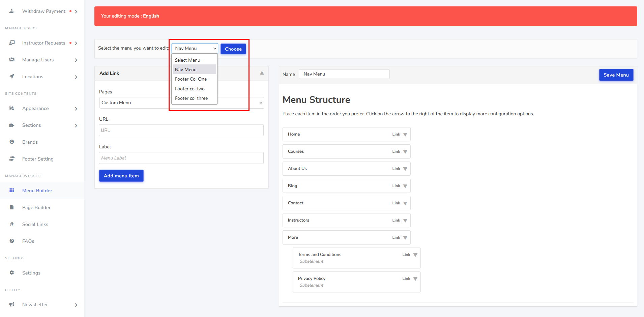The image size is (644, 317).
Task: Go to Social Links page
Action: point(35,224)
